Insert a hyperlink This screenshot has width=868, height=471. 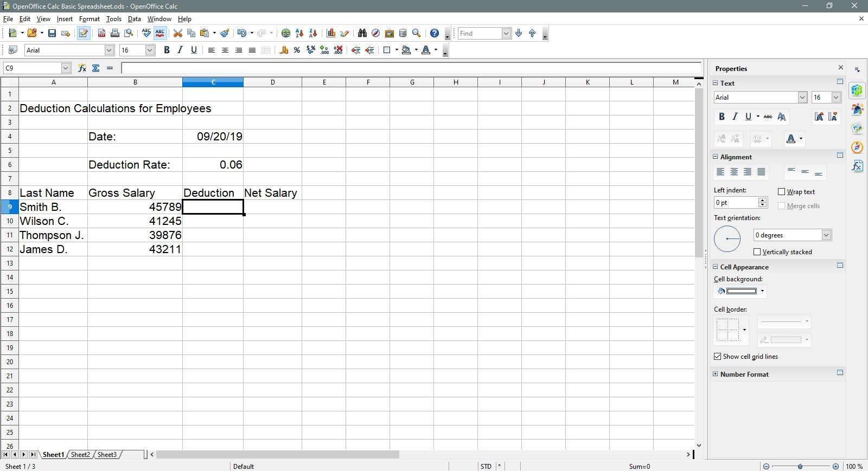tap(286, 33)
